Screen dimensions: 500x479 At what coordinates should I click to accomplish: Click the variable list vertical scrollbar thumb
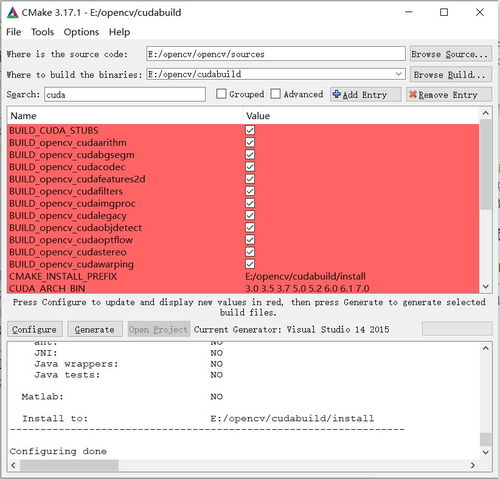pyautogui.click(x=486, y=165)
